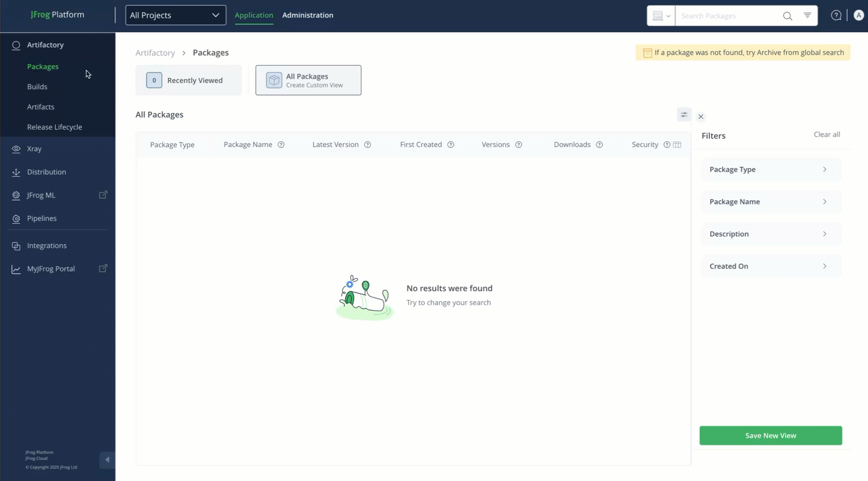Viewport: 868px width, 481px height.
Task: Open the user avatar menu
Action: click(x=858, y=16)
